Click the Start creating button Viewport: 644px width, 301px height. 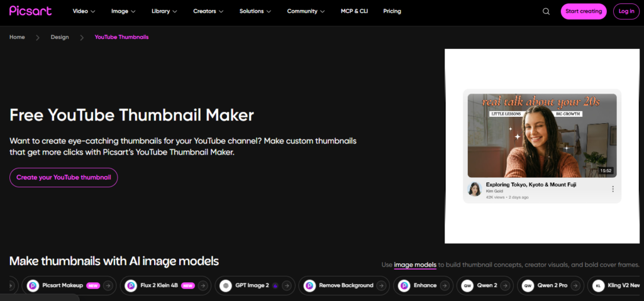click(x=584, y=11)
